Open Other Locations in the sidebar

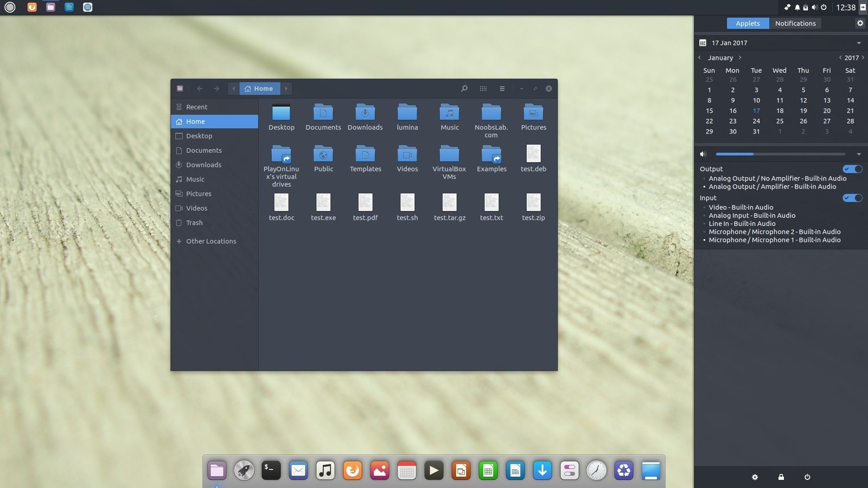(211, 241)
